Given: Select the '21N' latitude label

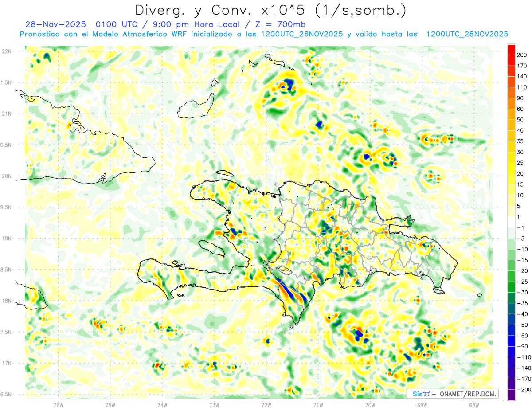Looking at the screenshot, I should pyautogui.click(x=6, y=114).
